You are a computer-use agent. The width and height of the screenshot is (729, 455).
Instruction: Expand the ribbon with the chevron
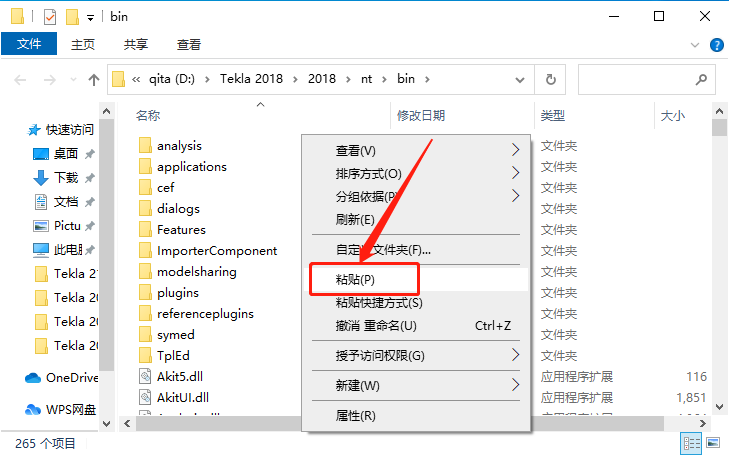[x=695, y=45]
